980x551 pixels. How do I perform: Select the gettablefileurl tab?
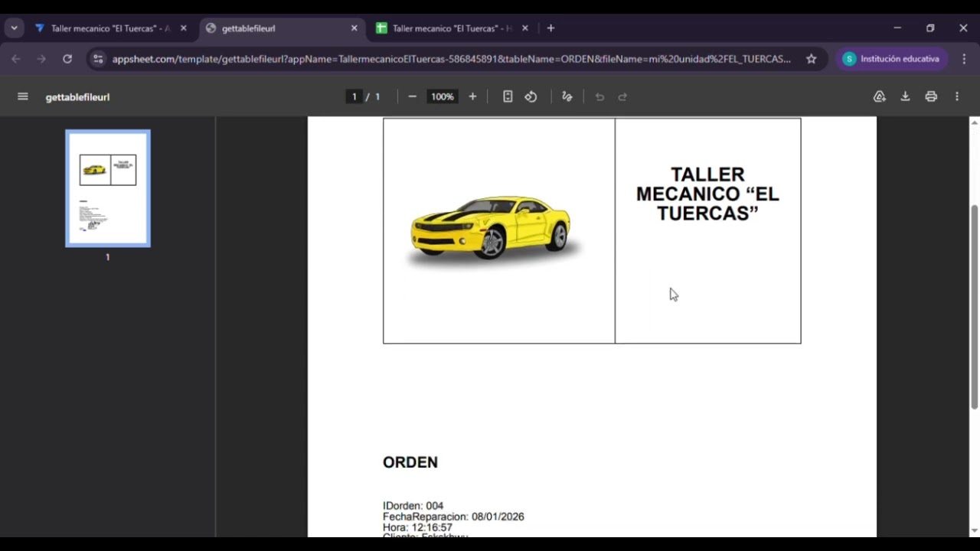click(280, 28)
